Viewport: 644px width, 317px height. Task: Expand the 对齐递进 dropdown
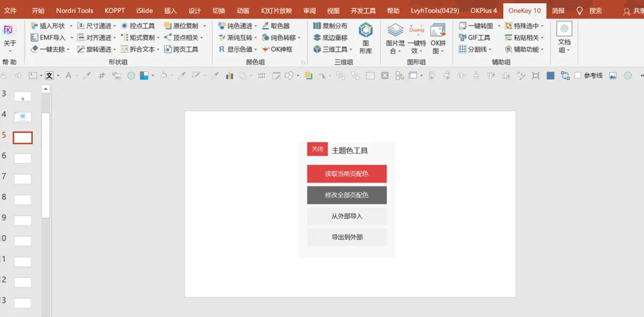point(114,38)
